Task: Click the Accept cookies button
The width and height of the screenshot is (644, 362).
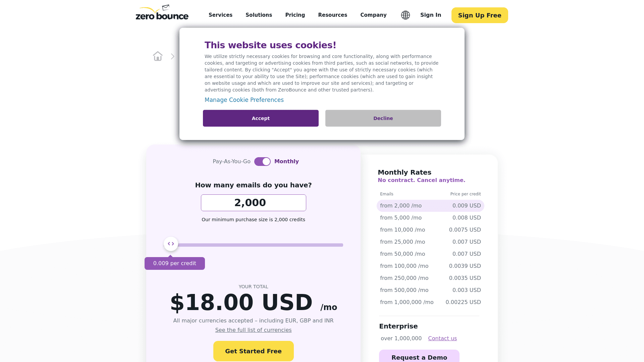Action: 261,118
